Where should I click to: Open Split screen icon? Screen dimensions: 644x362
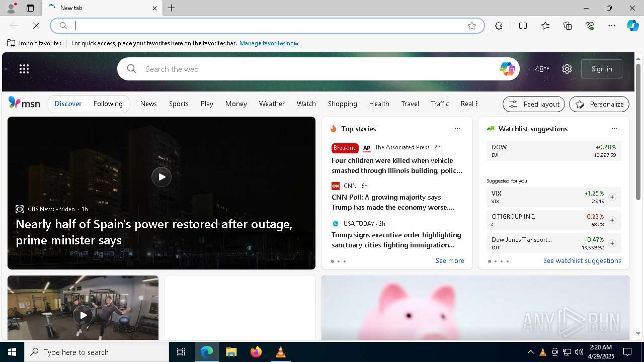coord(523,26)
